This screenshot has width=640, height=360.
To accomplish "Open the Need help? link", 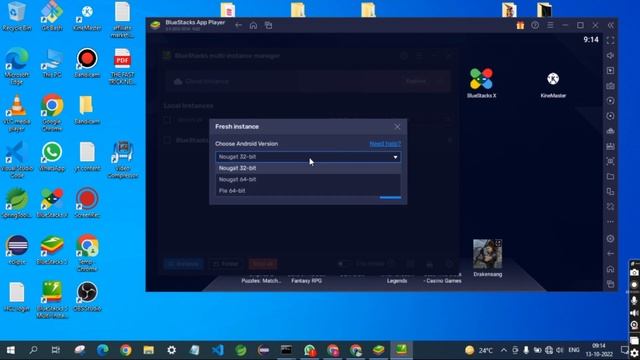I will [385, 144].
